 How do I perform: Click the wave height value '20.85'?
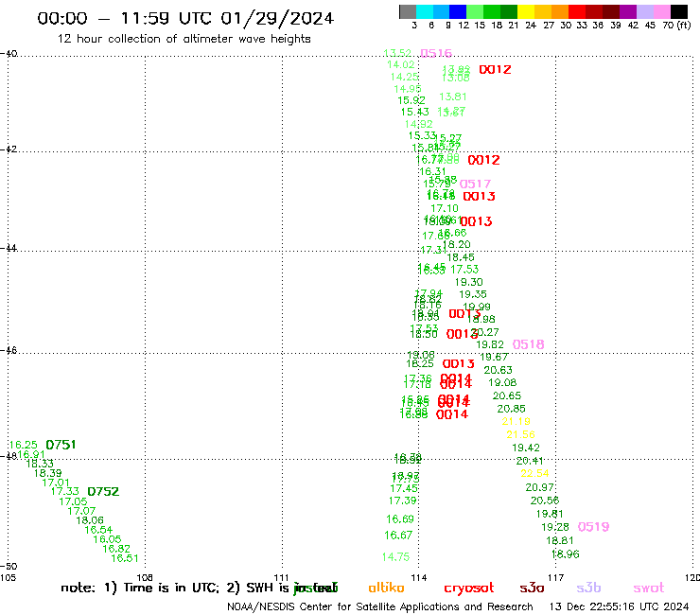point(511,409)
